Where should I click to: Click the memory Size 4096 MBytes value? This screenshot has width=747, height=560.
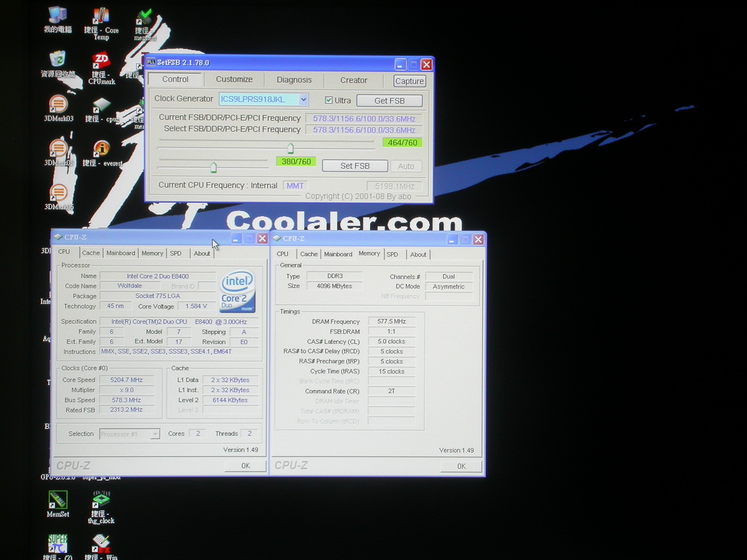(334, 286)
